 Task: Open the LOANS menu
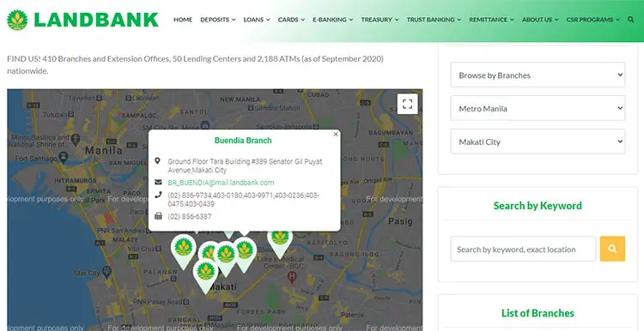[x=257, y=20]
